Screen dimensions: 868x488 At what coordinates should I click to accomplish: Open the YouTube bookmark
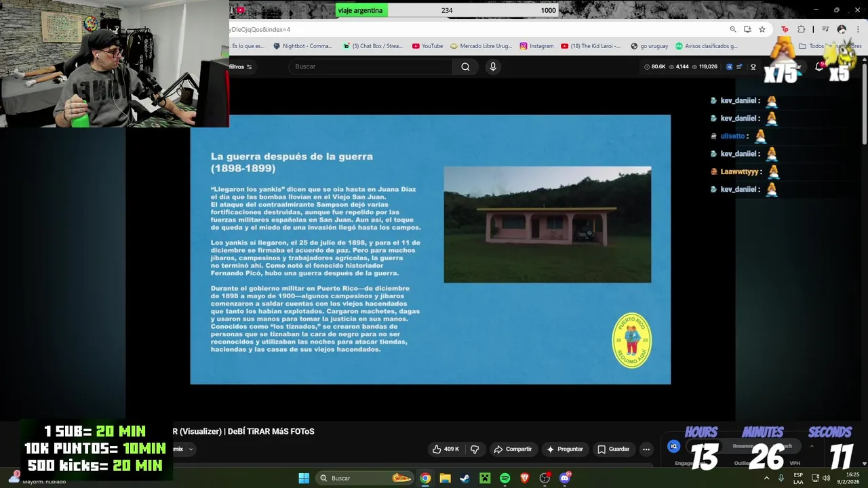pos(427,46)
